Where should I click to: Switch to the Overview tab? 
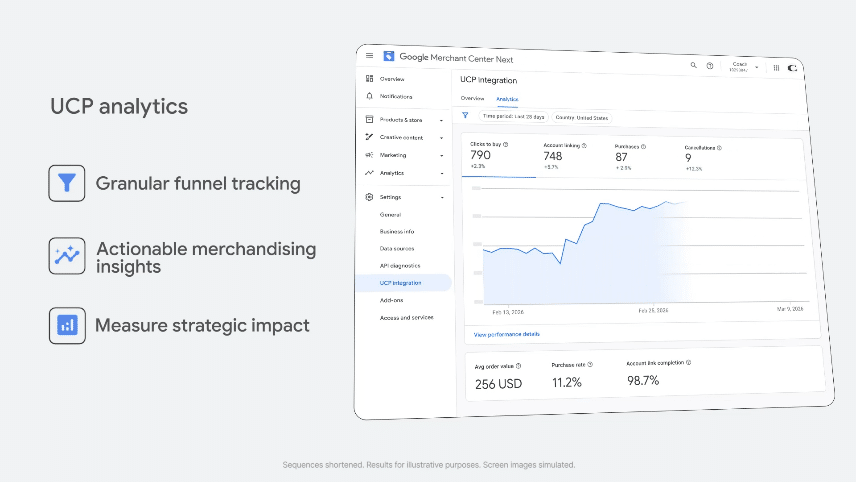coord(472,98)
